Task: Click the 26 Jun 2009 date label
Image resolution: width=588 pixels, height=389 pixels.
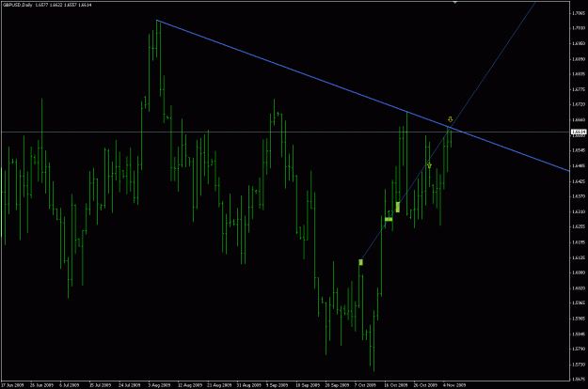Action: coord(41,385)
